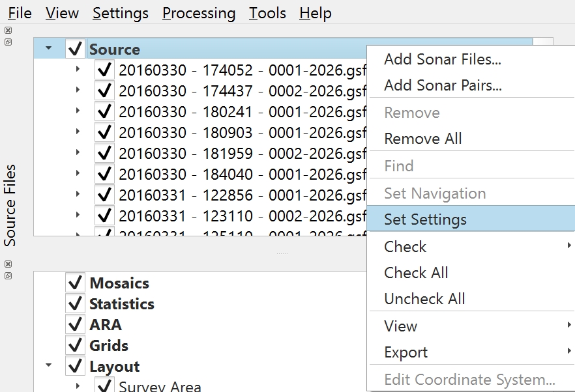Close the Source Files dock panel
Viewport: 575px width, 392px height.
8,31
